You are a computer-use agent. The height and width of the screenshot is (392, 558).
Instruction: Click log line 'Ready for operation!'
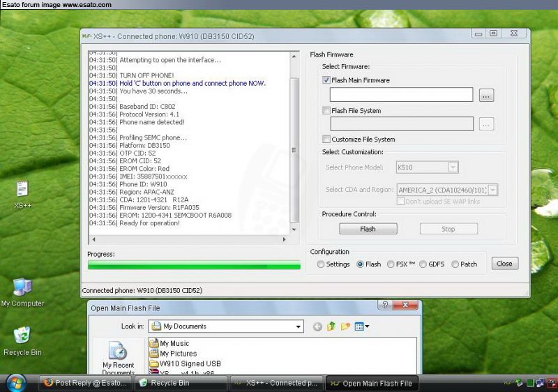click(135, 223)
